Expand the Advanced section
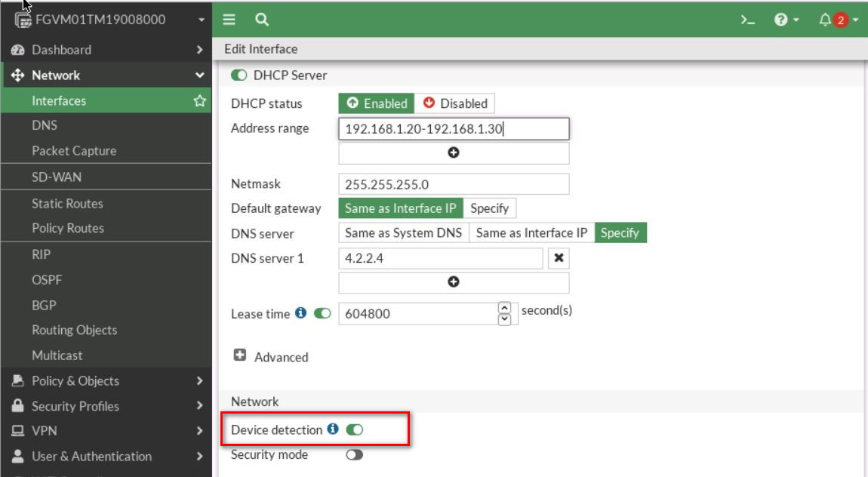 pos(239,356)
